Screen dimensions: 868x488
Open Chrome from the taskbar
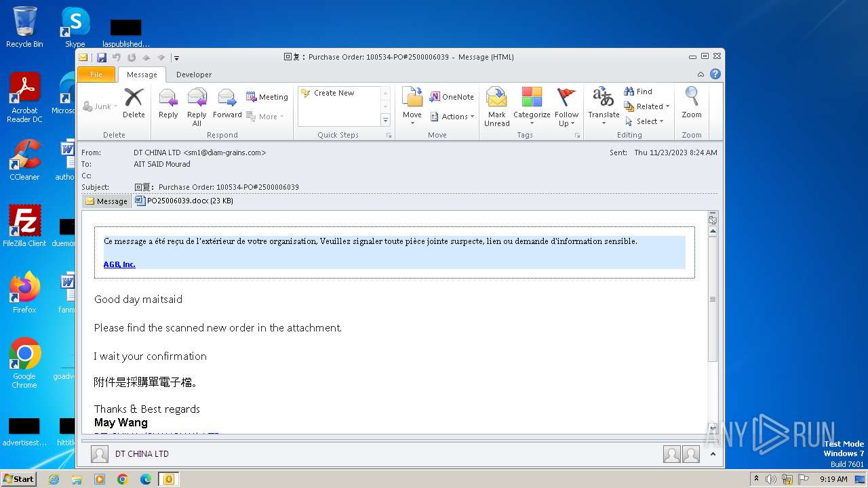(123, 479)
